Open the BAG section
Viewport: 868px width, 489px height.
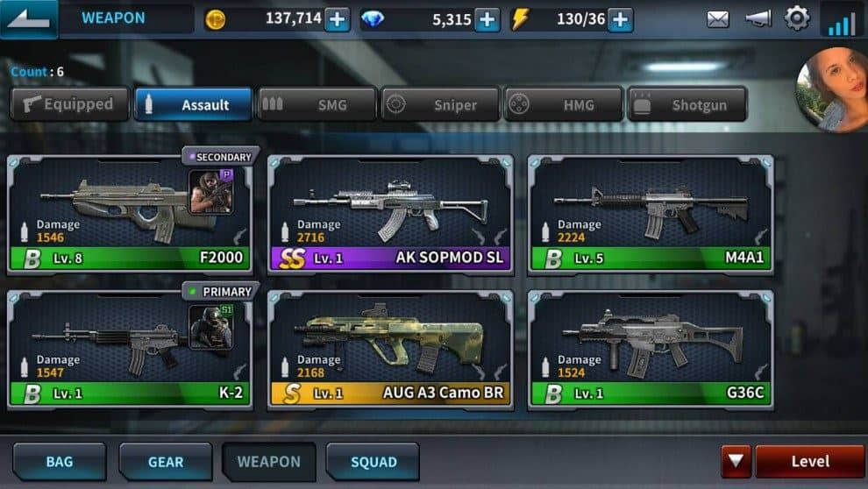(x=60, y=461)
